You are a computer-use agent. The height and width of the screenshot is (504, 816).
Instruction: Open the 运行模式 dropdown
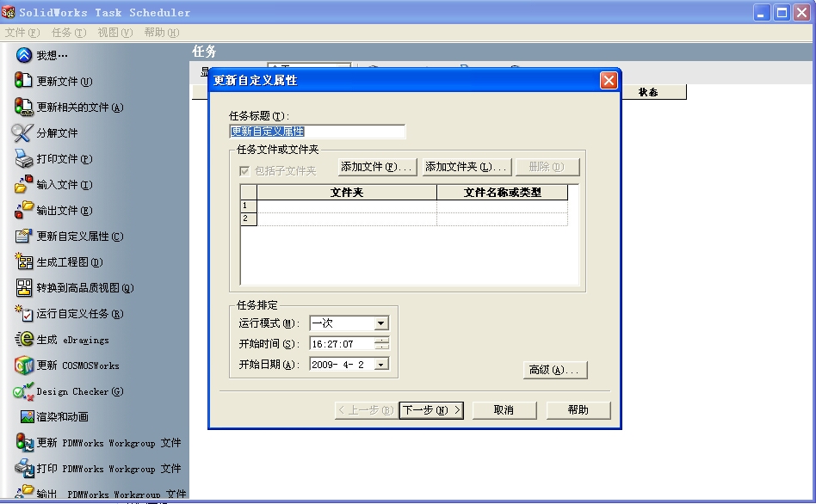coord(382,323)
